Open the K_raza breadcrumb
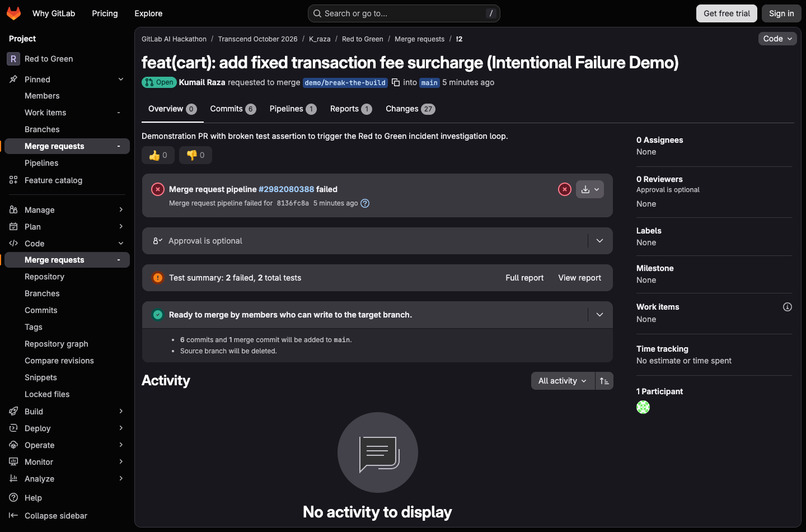The width and height of the screenshot is (806, 532). point(319,39)
